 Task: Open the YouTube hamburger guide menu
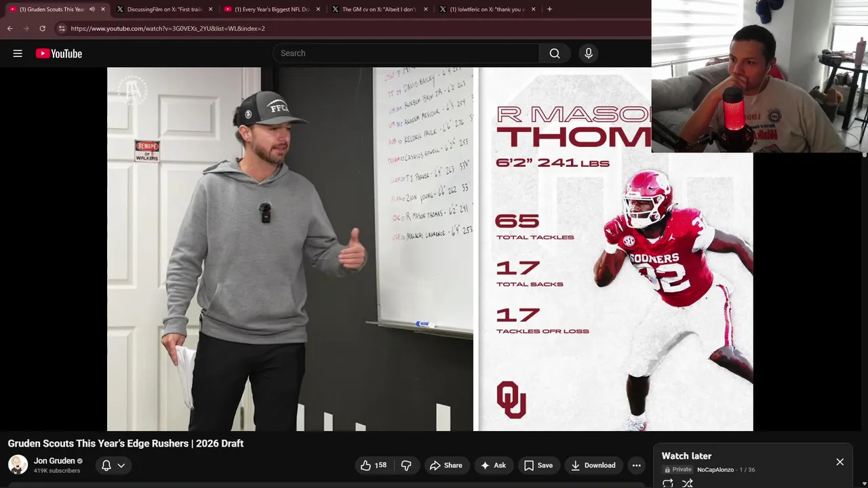(18, 54)
